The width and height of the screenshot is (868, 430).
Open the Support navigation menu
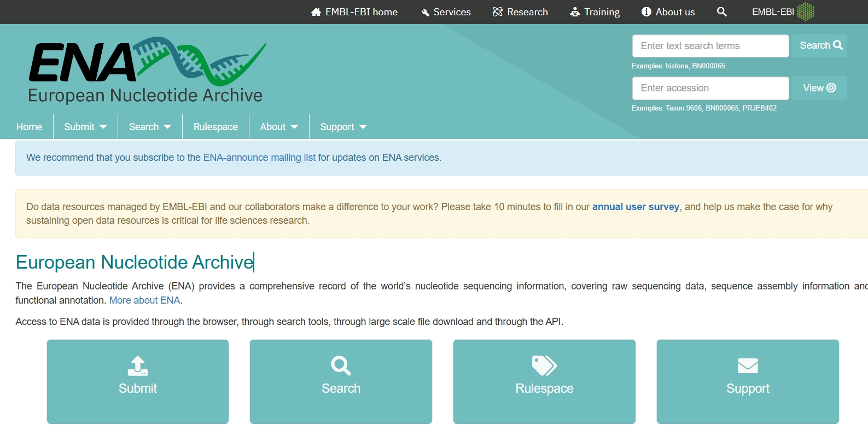pos(343,127)
